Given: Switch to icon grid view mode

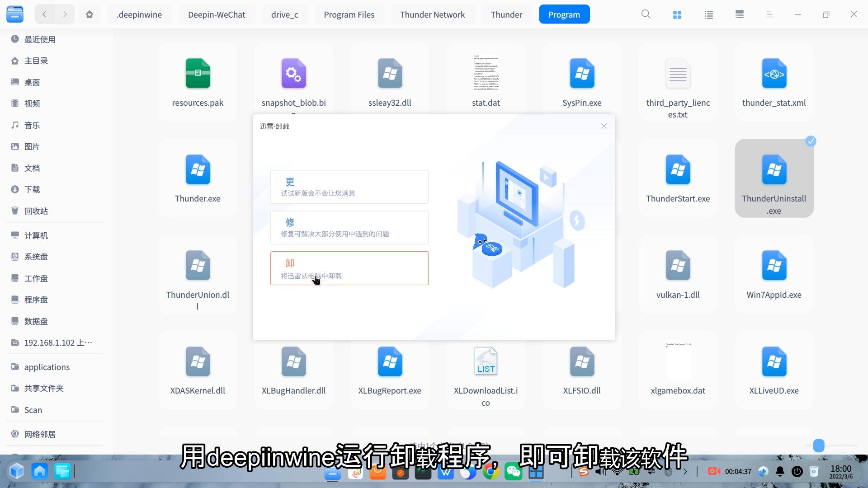Looking at the screenshot, I should [677, 14].
